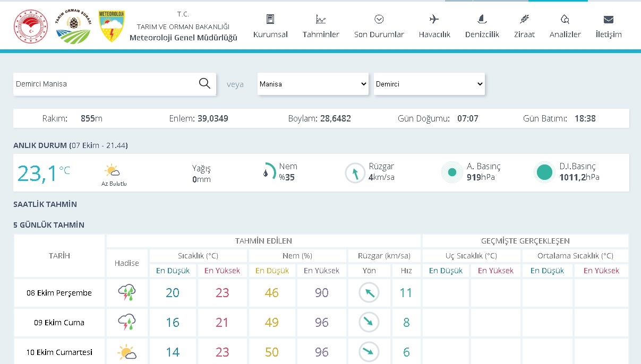
Task: Expand the Saatlik Tahmin section
Action: [45, 204]
